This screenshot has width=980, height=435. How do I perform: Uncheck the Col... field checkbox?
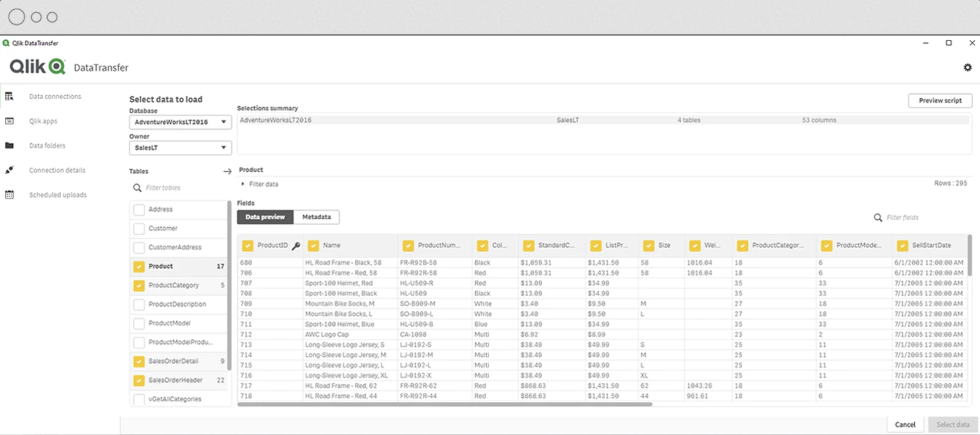coord(482,246)
